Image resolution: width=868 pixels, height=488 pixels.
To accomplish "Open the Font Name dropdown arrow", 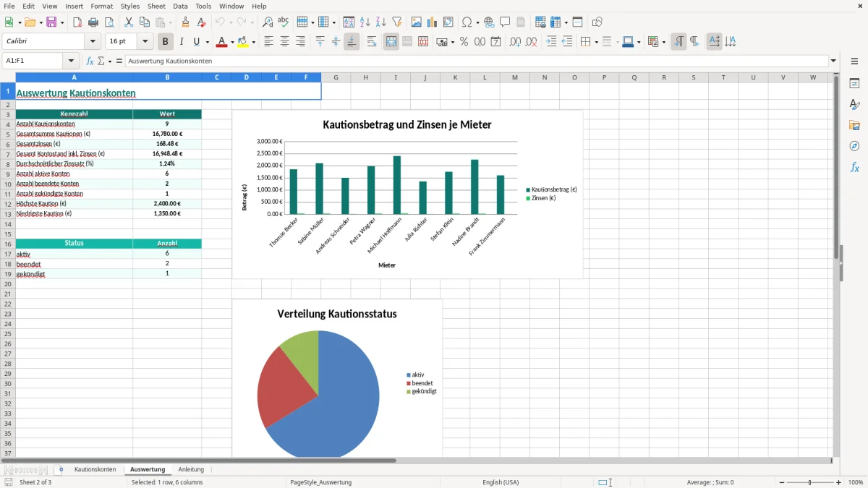I will (93, 42).
